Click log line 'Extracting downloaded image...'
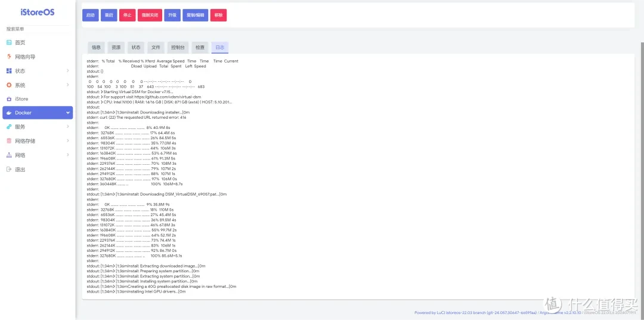Screen dimensions: 644x320 tap(146, 266)
